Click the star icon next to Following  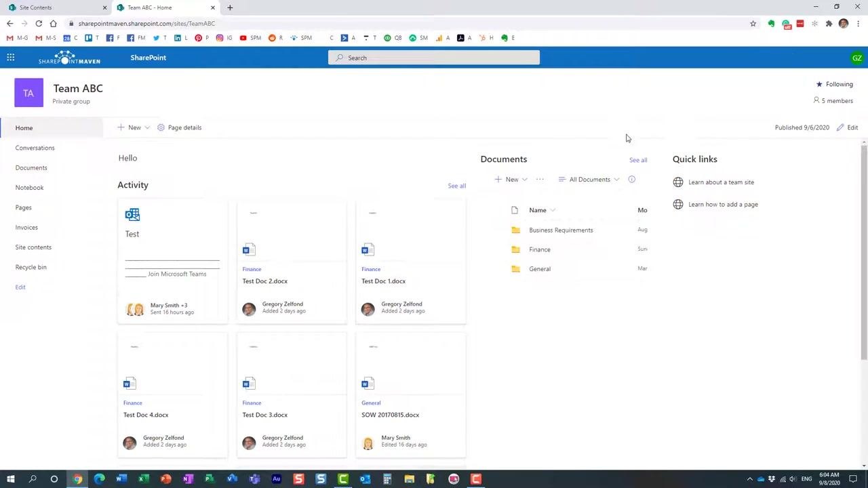pyautogui.click(x=819, y=84)
